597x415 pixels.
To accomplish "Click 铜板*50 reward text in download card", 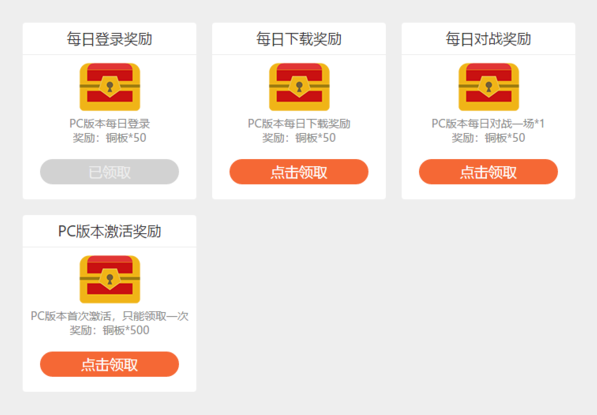I will click(x=316, y=138).
